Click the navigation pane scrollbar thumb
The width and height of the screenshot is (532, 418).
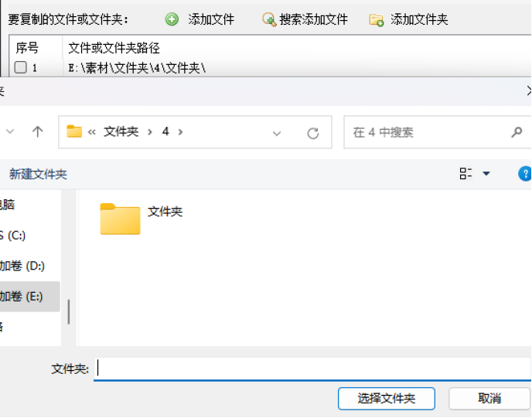(x=69, y=311)
